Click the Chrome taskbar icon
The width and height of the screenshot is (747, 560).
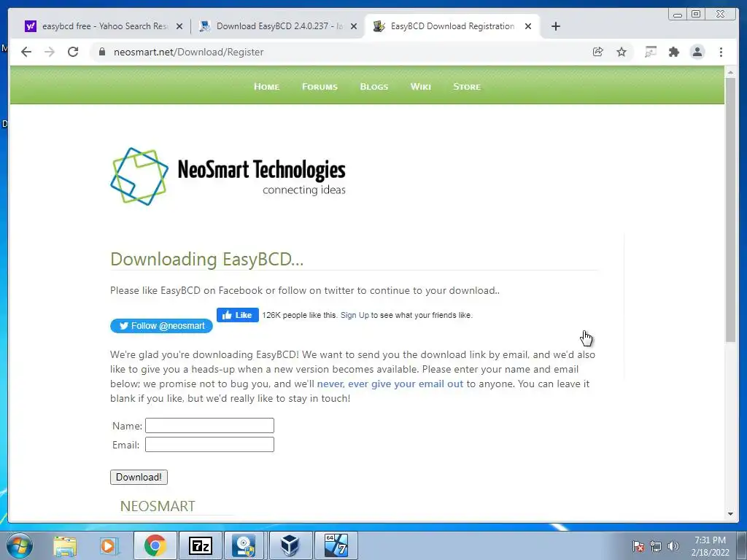click(x=155, y=545)
